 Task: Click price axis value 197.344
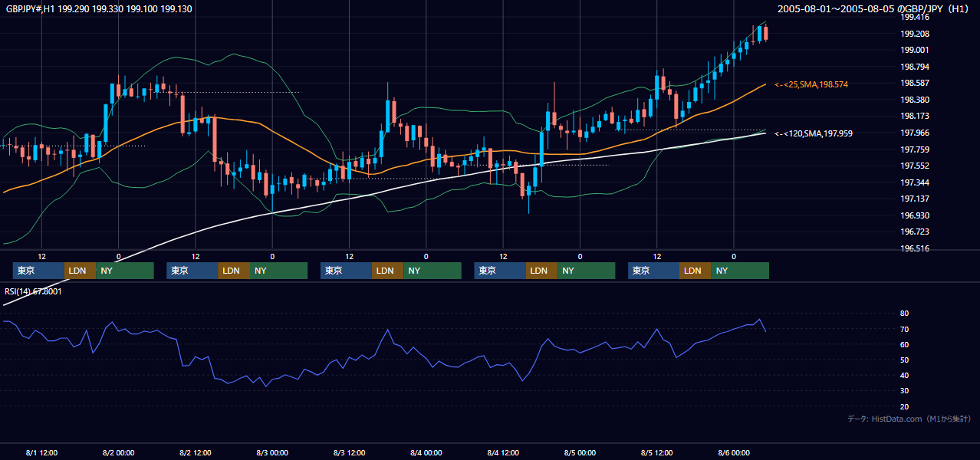click(915, 182)
